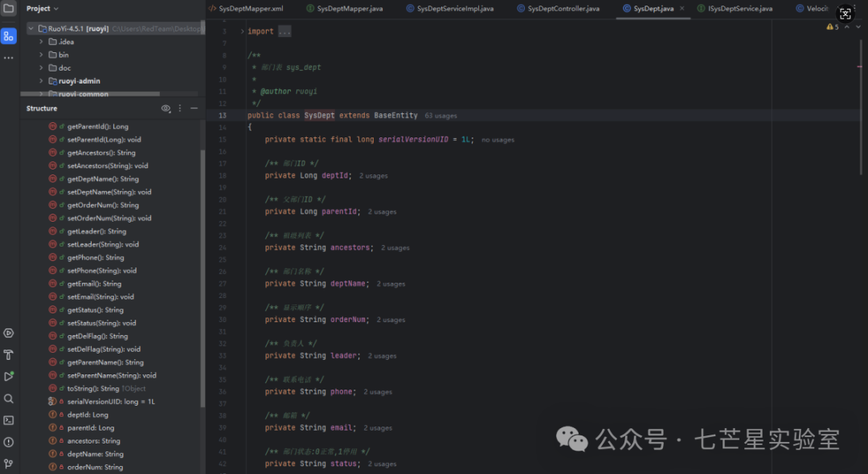Switch to SysDeptServiceImpl.java tab
This screenshot has width=868, height=474.
[450, 8]
